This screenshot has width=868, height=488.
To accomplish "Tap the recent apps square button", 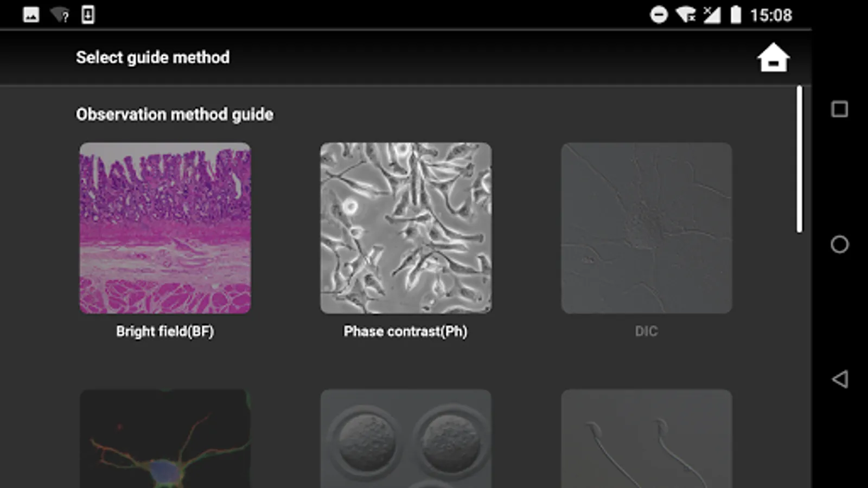I will point(839,110).
